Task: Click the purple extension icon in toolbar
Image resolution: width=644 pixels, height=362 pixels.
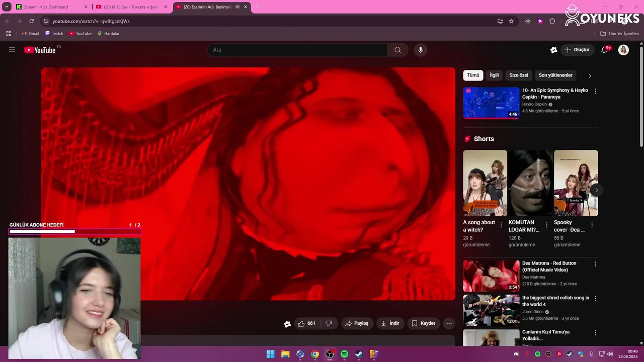Action: (x=540, y=21)
